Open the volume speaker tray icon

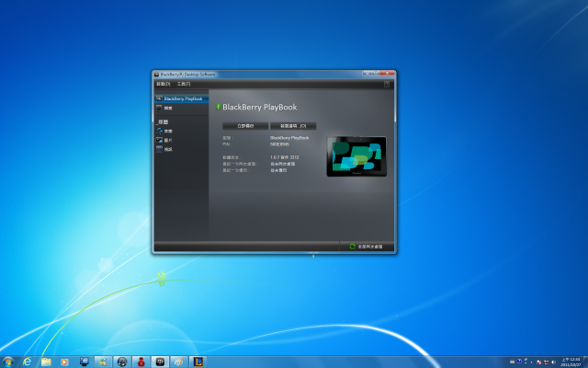[553, 362]
